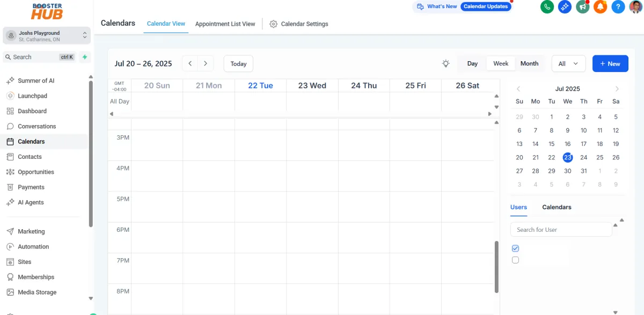
Task: Click the green lightning bolt icon
Action: (84, 57)
